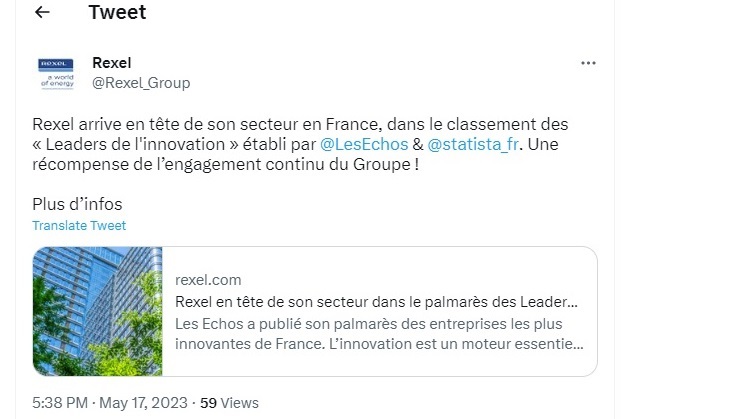Open the building image in link card
The height and width of the screenshot is (419, 736).
pos(97,311)
